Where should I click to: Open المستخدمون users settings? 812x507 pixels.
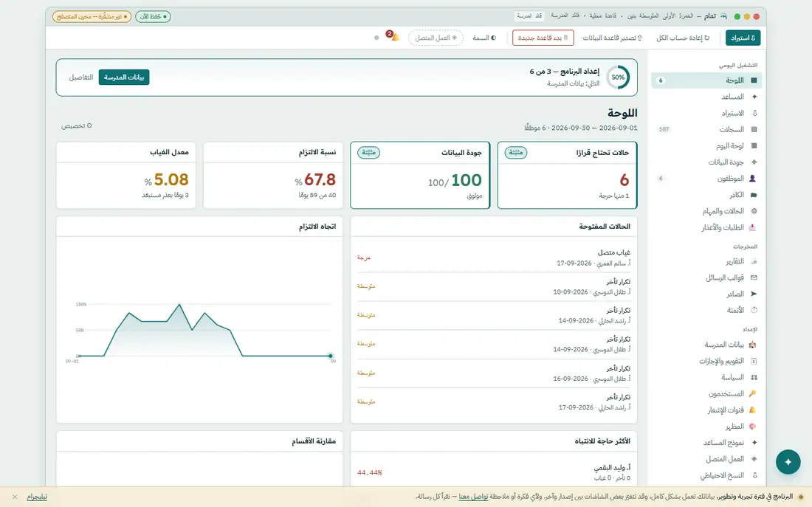tap(706, 393)
